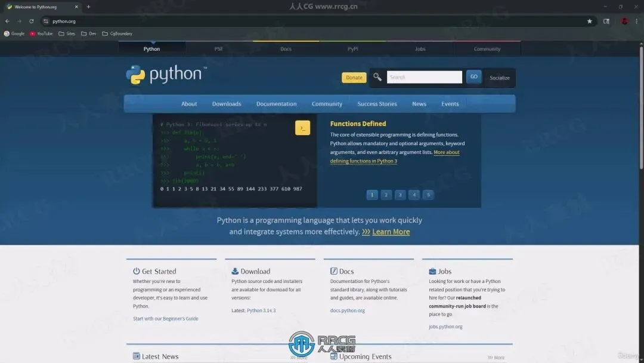Open the browser side panel icon
The image size is (644, 363).
[x=606, y=21]
